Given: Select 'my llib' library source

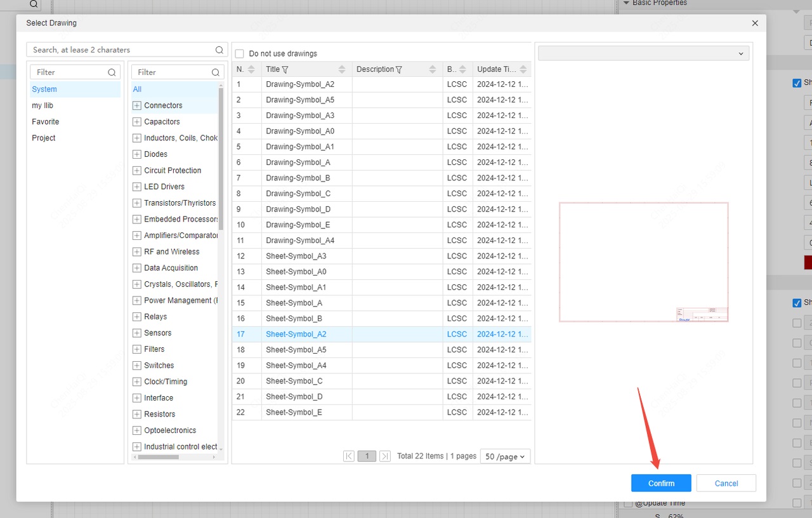Looking at the screenshot, I should pyautogui.click(x=43, y=105).
